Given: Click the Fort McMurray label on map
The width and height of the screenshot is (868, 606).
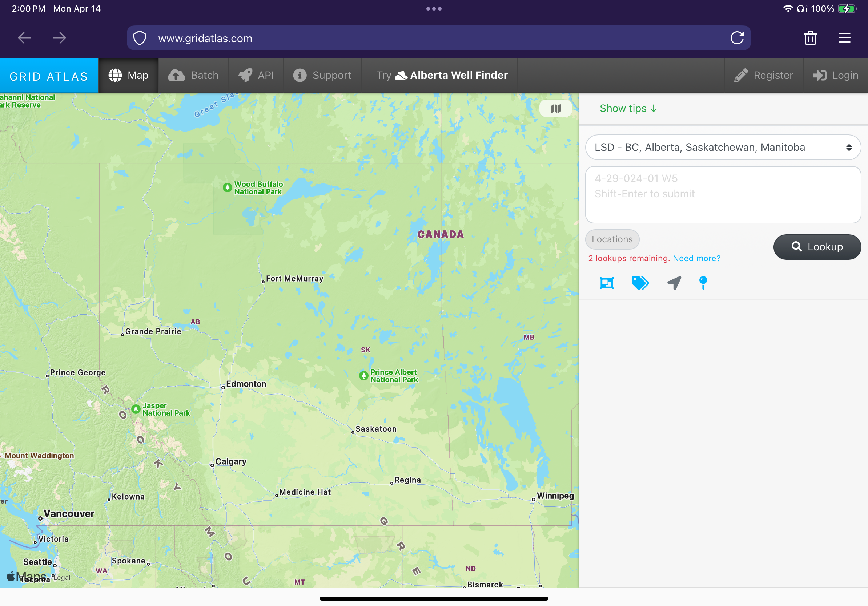Looking at the screenshot, I should (x=294, y=278).
